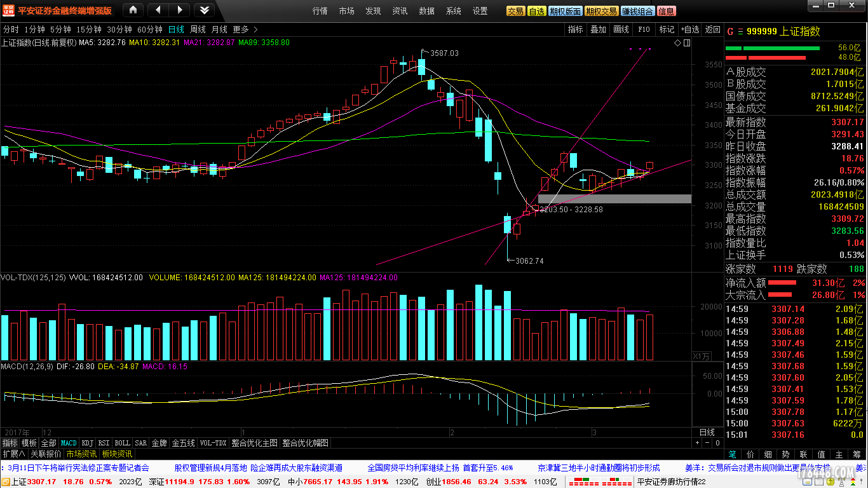Open the 画线 drawing tools
Viewport: 868px width, 488px height.
point(621,29)
